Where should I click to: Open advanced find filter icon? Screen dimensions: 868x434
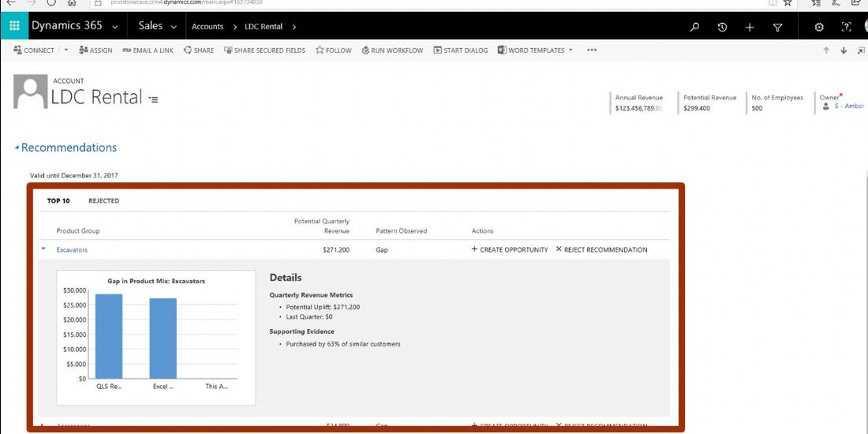pyautogui.click(x=777, y=27)
